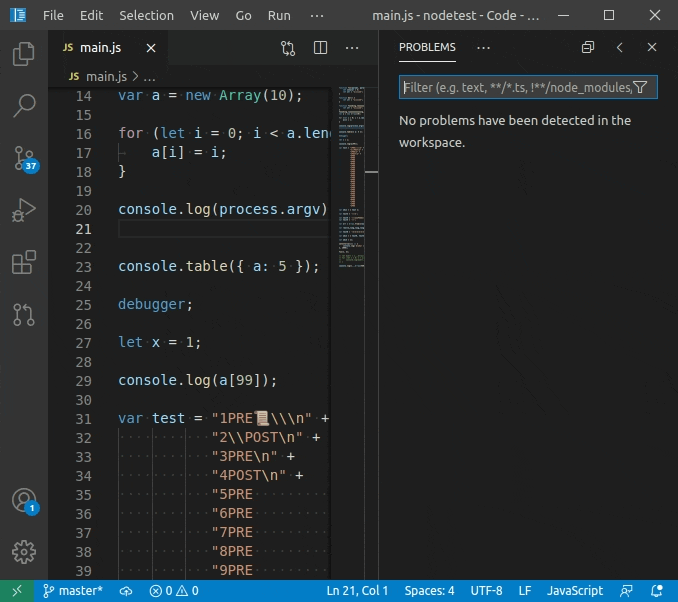
Task: Change indentation via Spaces: 4
Action: tap(429, 591)
